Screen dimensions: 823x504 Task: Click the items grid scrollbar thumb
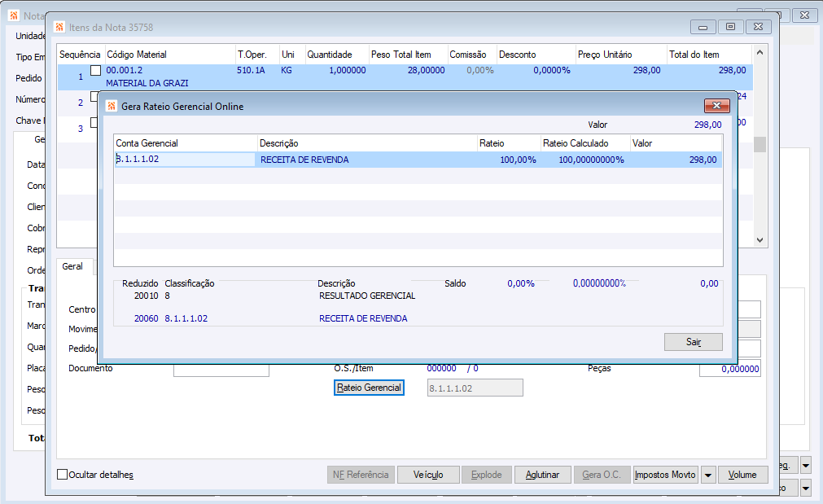760,144
